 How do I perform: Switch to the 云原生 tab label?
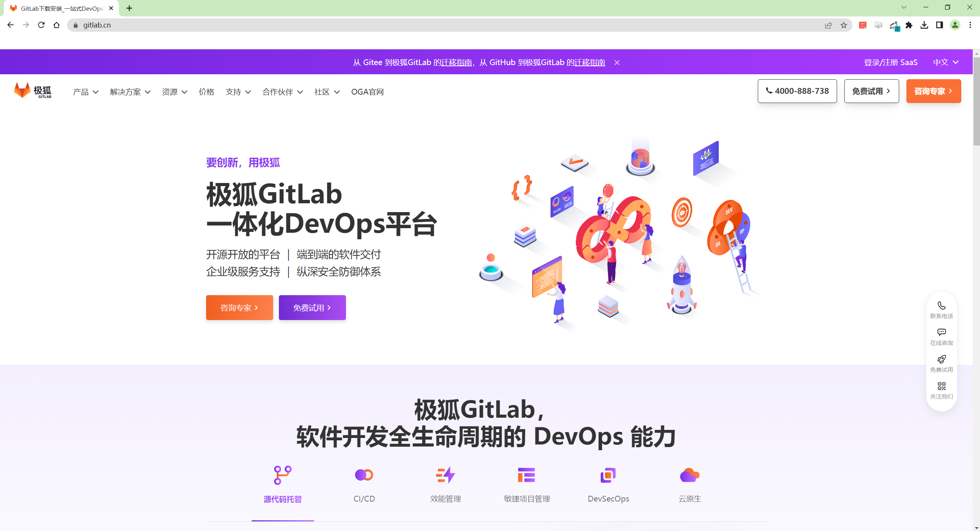click(690, 499)
